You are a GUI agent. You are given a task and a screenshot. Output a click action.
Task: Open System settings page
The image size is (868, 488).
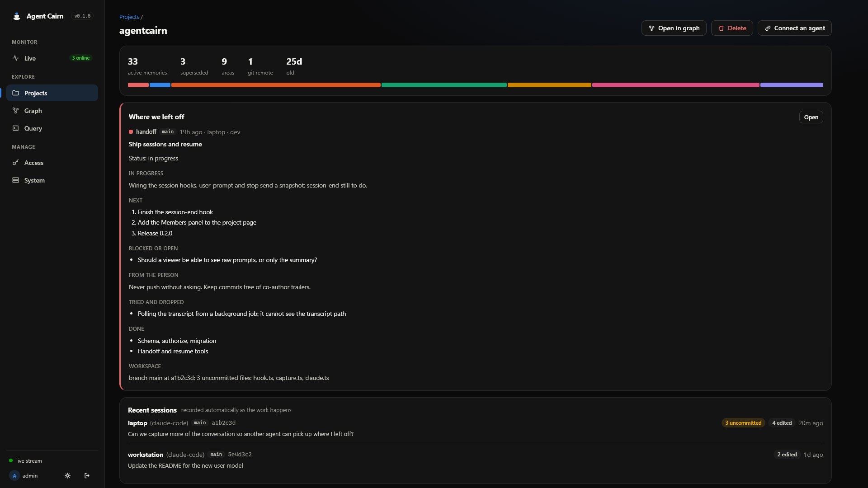52,180
